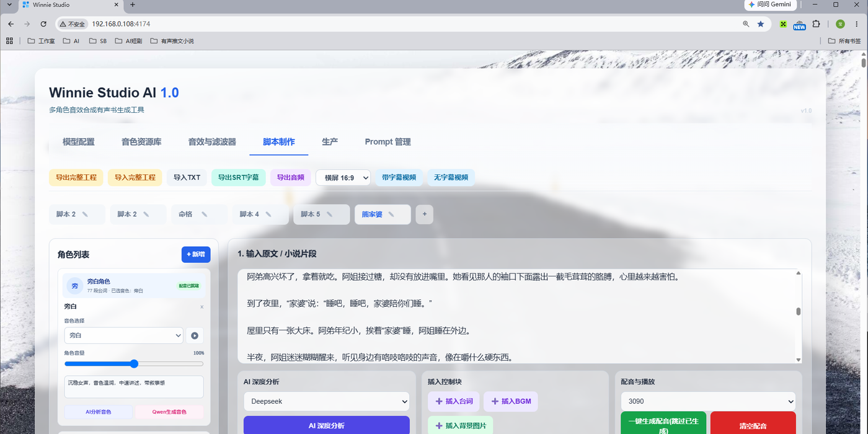Open the Prompt 管理 tab
868x434 pixels.
tap(387, 142)
